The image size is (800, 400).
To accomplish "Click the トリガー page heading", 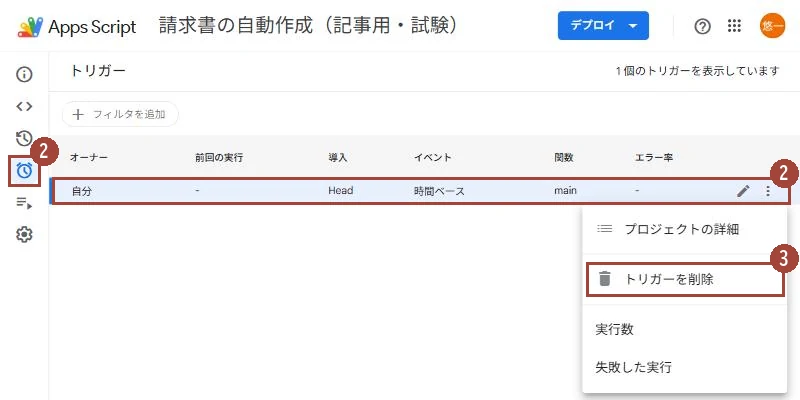I will pyautogui.click(x=97, y=71).
